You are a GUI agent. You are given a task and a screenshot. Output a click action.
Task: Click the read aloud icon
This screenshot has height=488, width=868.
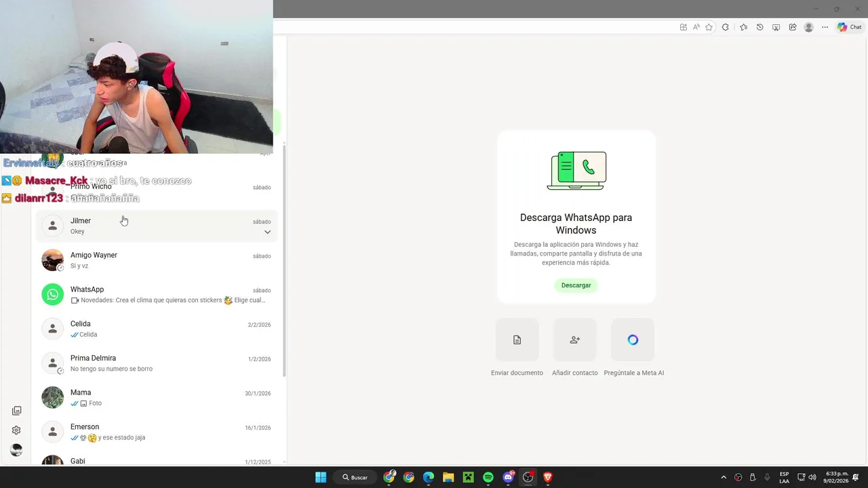point(696,27)
